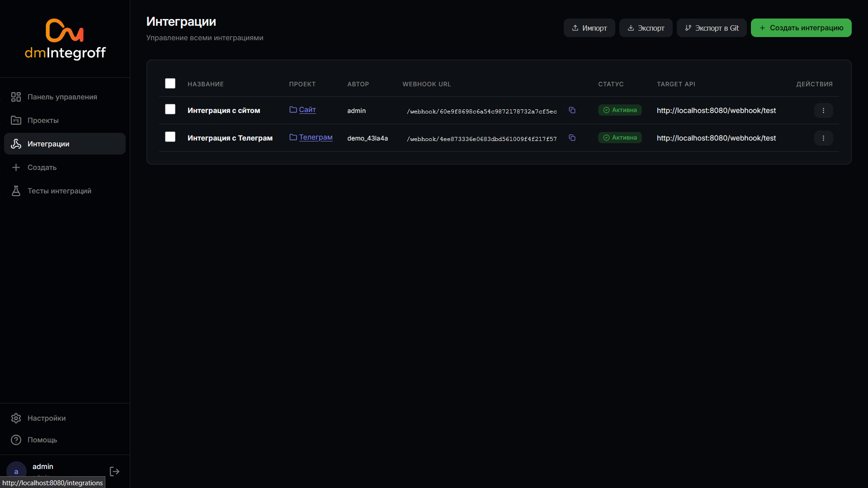Screen dimensions: 868x488
Task: Select checkbox for Интеграция с Телеграм row
Action: [x=170, y=137]
